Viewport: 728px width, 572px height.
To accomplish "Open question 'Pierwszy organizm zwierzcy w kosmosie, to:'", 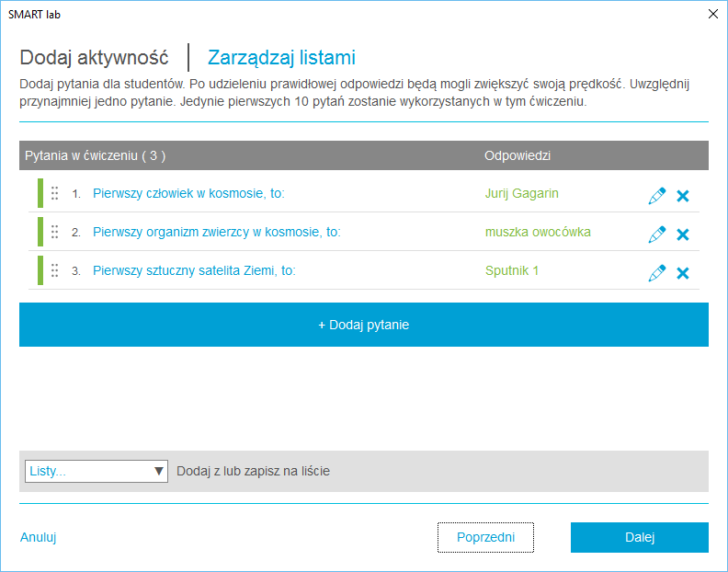I will 217,232.
